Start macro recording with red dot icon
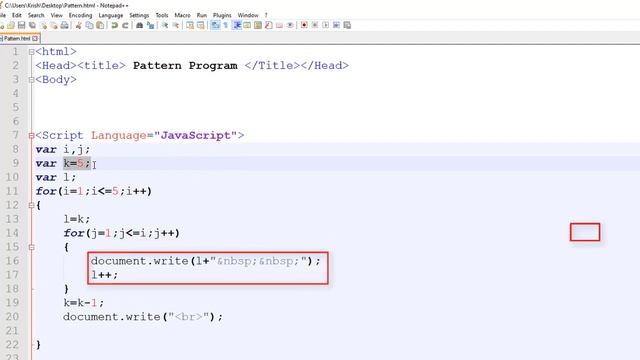 point(304,25)
